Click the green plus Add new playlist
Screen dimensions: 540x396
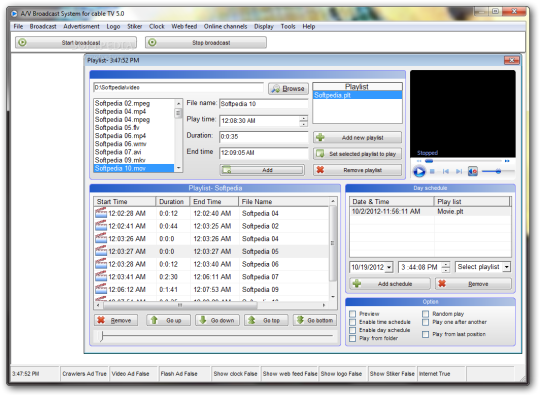coord(357,137)
